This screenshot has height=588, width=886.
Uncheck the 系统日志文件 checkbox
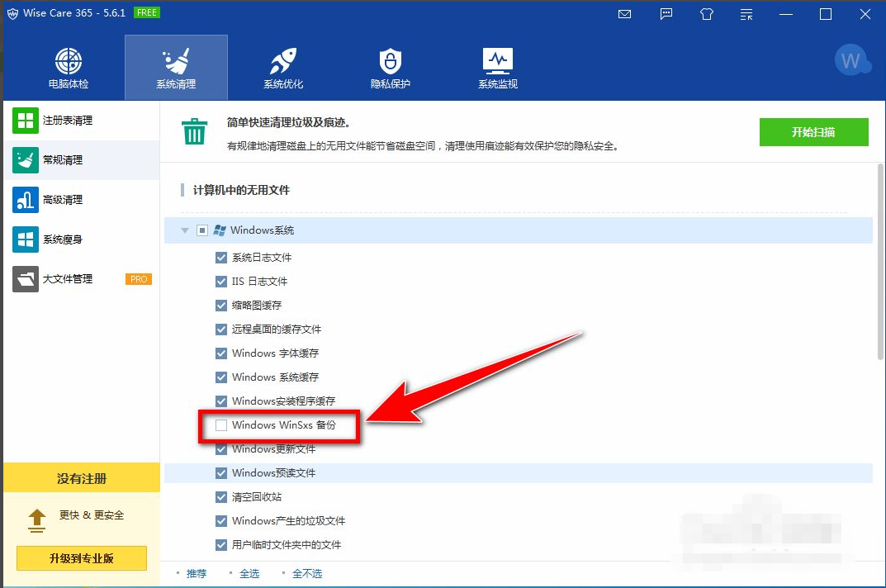[x=221, y=258]
